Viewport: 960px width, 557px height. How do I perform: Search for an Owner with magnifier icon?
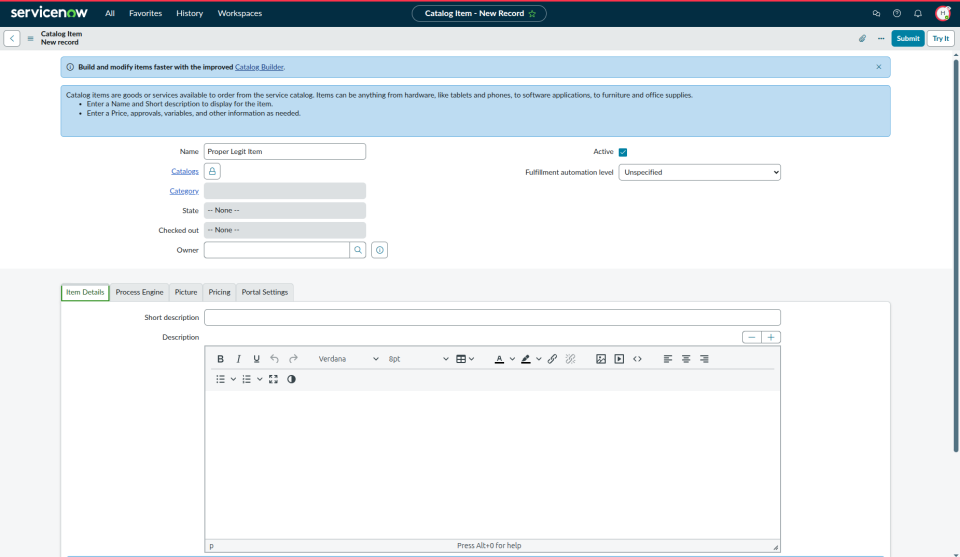pos(358,250)
